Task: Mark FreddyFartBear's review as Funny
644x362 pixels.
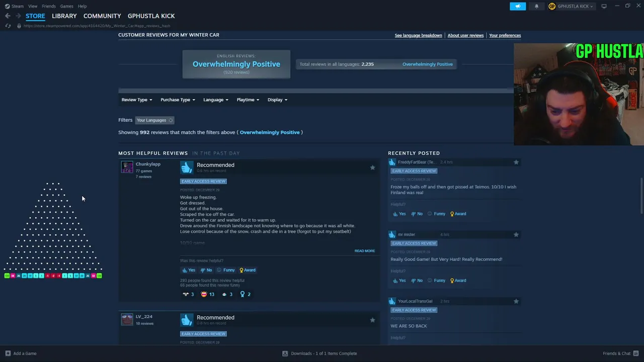Action: 436,214
